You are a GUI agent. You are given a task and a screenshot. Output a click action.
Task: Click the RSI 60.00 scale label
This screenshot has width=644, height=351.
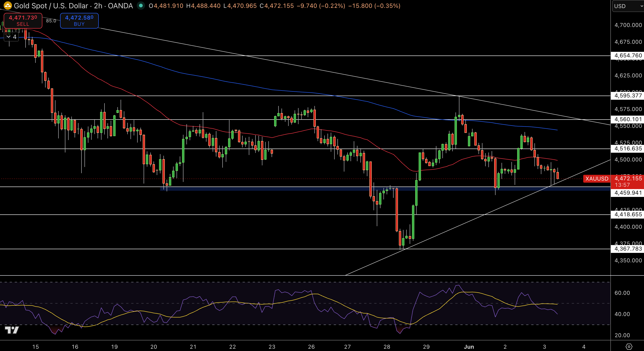point(622,293)
